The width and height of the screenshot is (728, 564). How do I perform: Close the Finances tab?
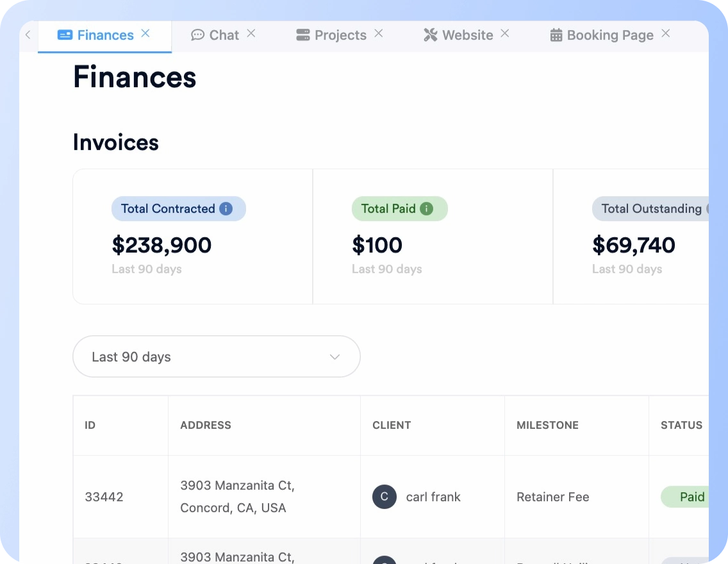pos(145,33)
